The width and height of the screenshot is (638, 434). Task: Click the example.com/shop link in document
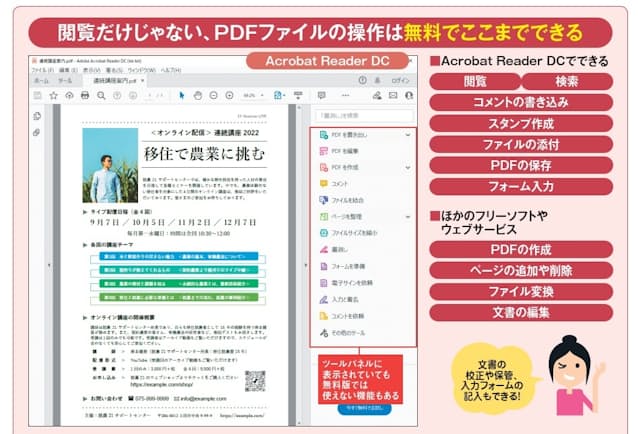point(162,384)
